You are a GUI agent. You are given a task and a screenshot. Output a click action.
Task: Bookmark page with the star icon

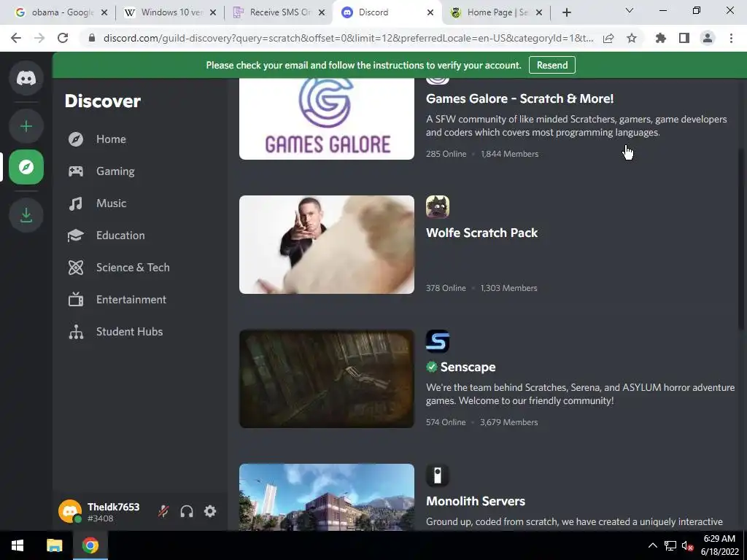[x=632, y=38]
